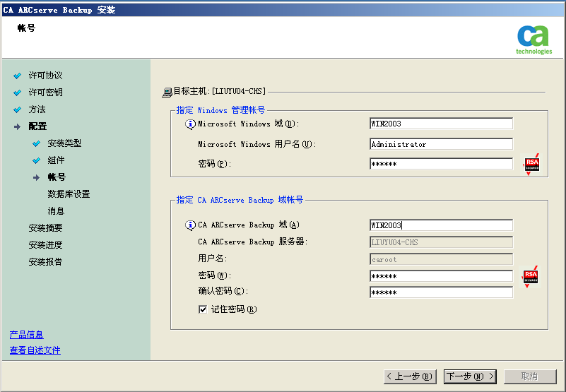Image resolution: width=566 pixels, height=392 pixels.
Task: Click RSA Secured icon next to ARCserve password
Action: coord(531,276)
